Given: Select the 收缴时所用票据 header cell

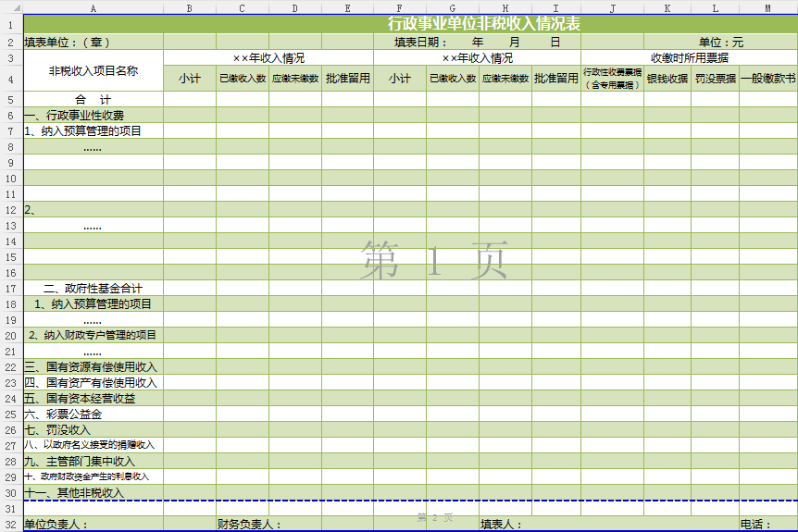Looking at the screenshot, I should coord(689,57).
